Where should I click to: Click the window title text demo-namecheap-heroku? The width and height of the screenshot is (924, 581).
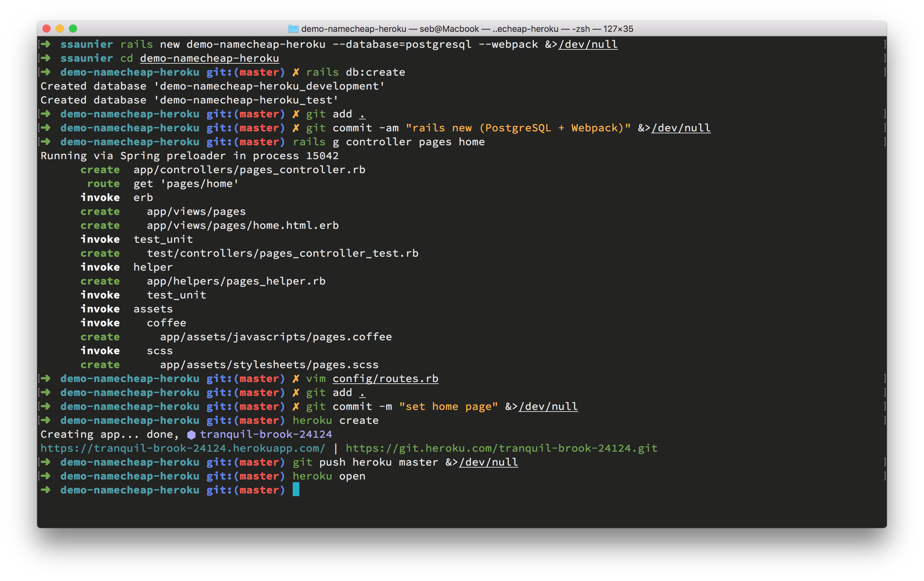tap(353, 29)
